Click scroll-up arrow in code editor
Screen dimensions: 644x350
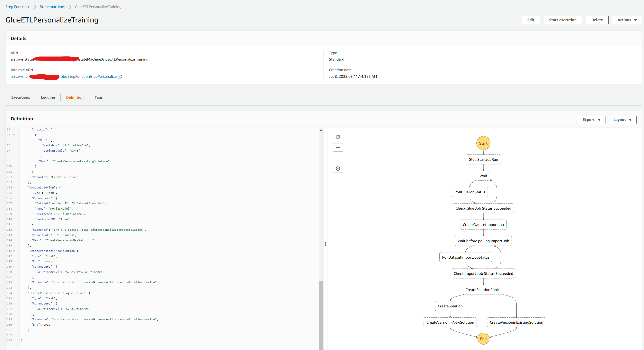pos(321,130)
